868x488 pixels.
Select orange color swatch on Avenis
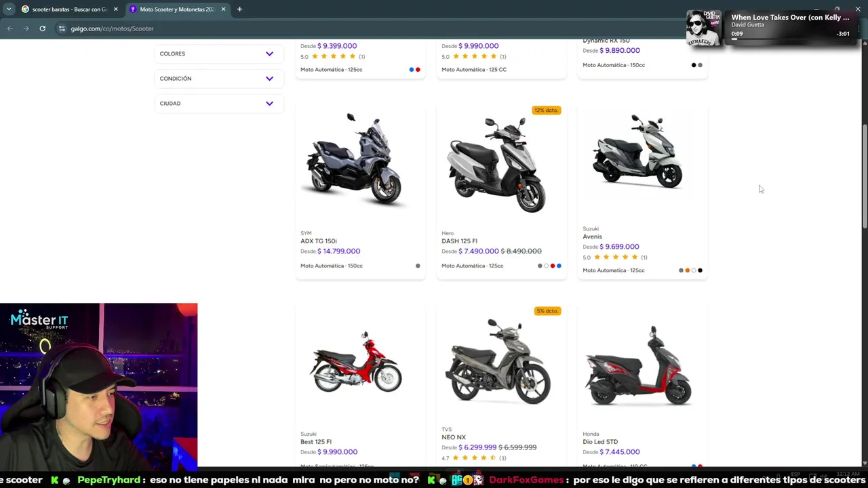pos(687,270)
